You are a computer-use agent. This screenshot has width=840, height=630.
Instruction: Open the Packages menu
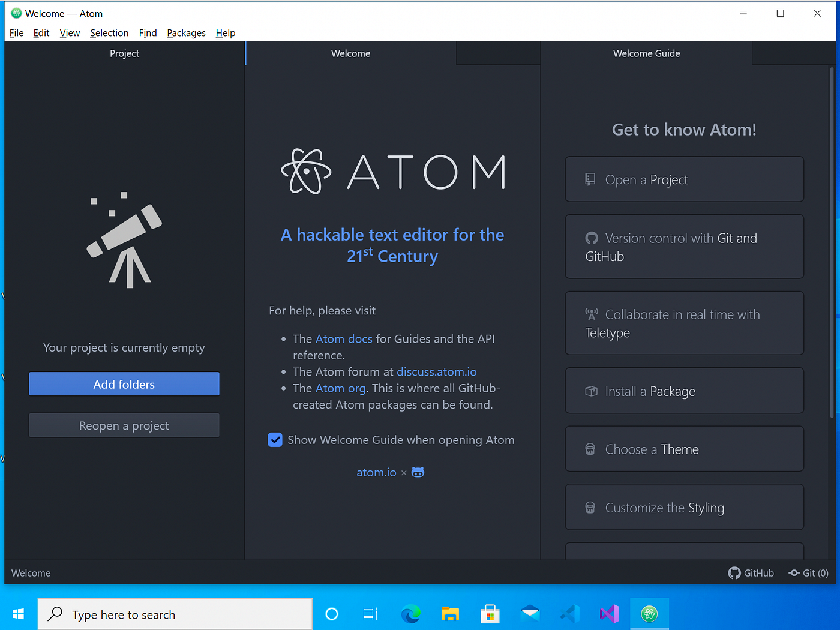pos(186,33)
